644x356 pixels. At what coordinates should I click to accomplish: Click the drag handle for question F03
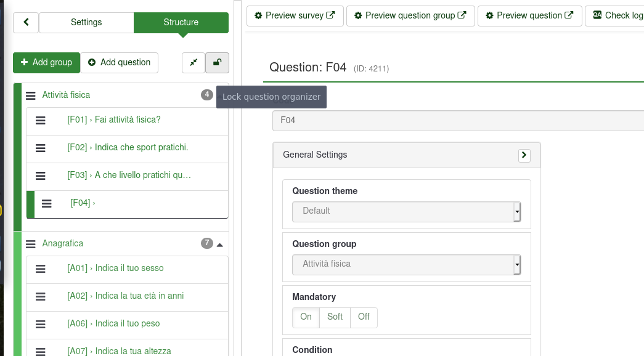41,176
